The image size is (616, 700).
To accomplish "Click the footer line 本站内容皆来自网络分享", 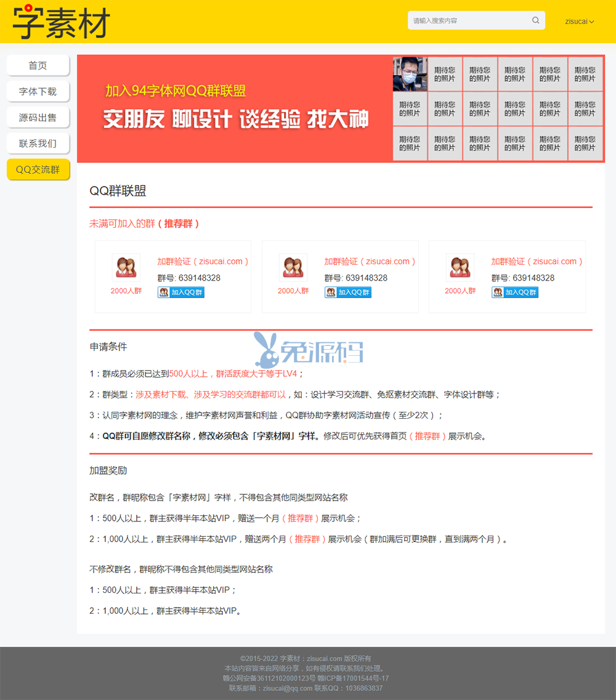I will (304, 669).
